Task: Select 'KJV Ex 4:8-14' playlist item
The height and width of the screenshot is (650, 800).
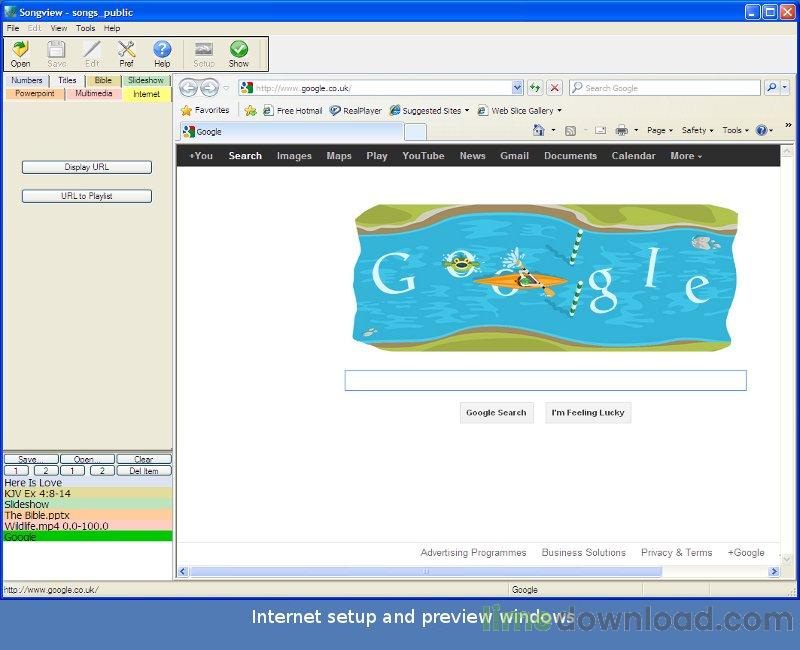Action: pyautogui.click(x=88, y=493)
